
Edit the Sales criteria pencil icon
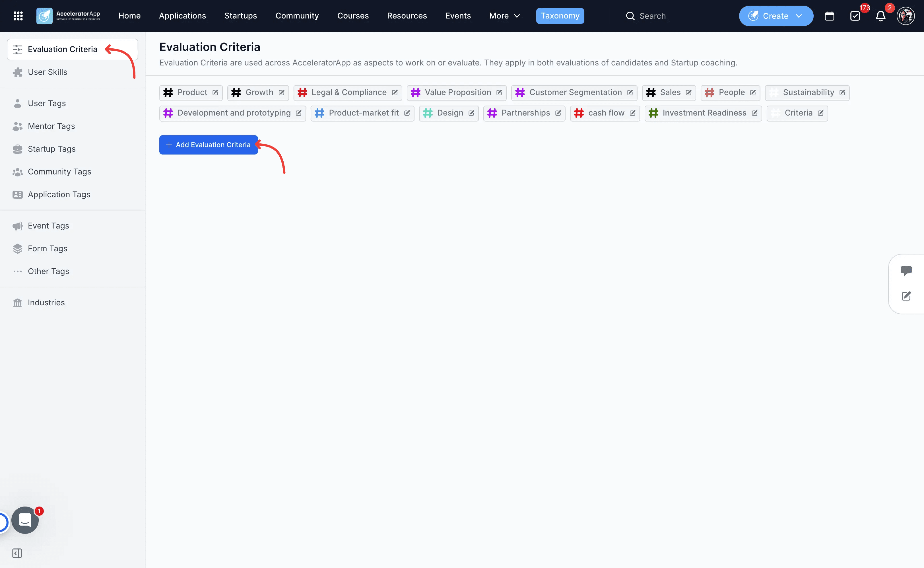(x=688, y=92)
